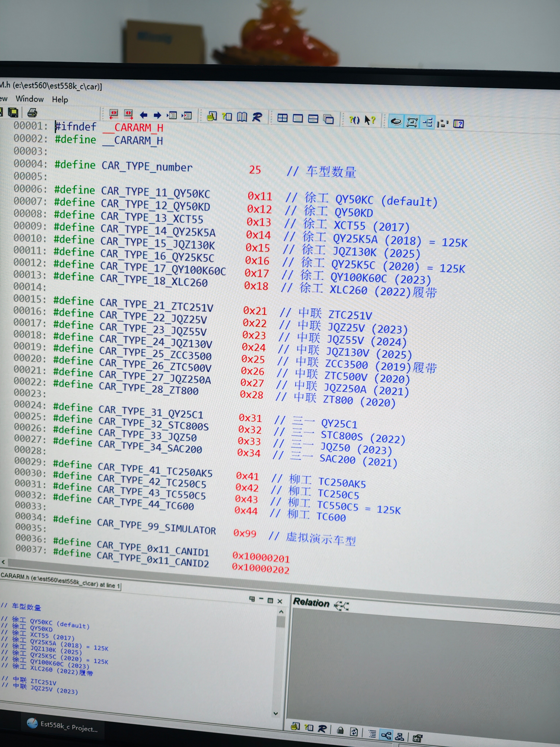
Task: Open the Window menu
Action: pos(30,99)
